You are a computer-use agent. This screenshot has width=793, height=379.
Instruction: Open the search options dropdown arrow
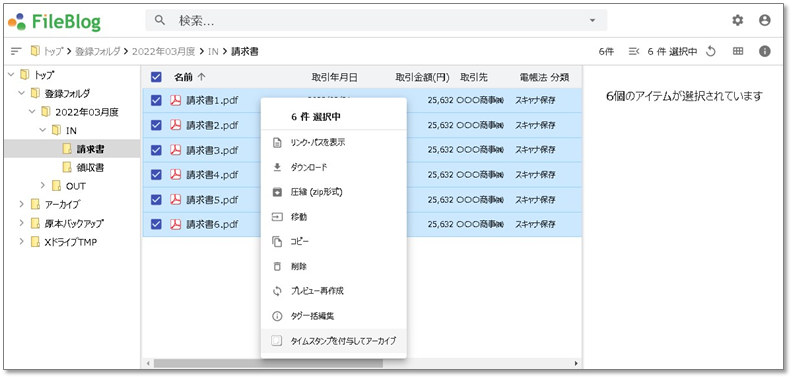(x=592, y=21)
